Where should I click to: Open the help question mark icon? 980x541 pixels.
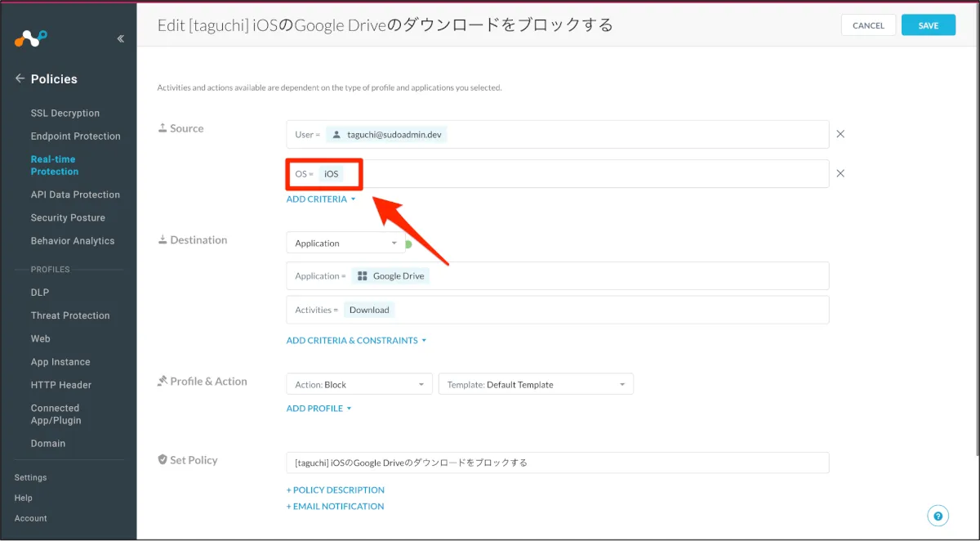[x=938, y=516]
